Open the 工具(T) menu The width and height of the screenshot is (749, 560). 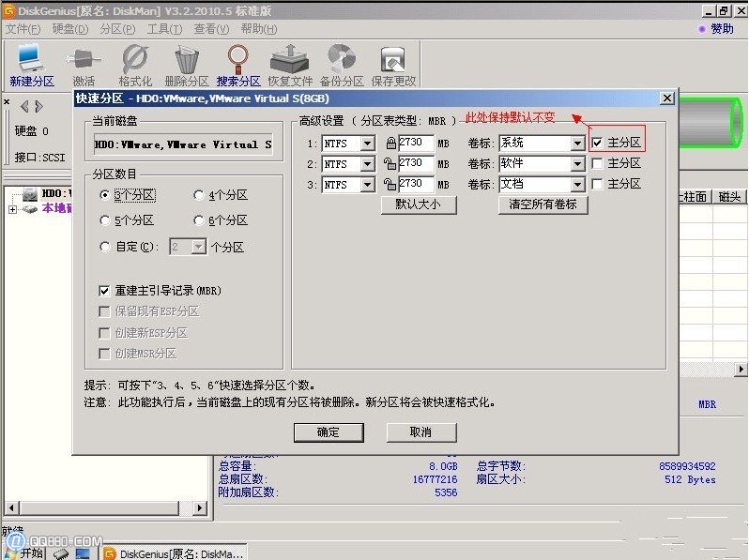click(x=164, y=29)
